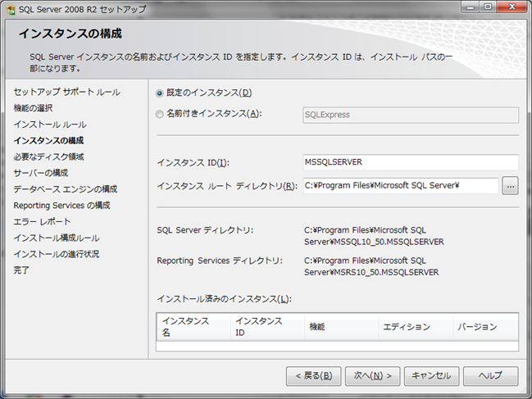The height and width of the screenshot is (399, 532).
Task: Click the 機能 column header
Action: 341,327
